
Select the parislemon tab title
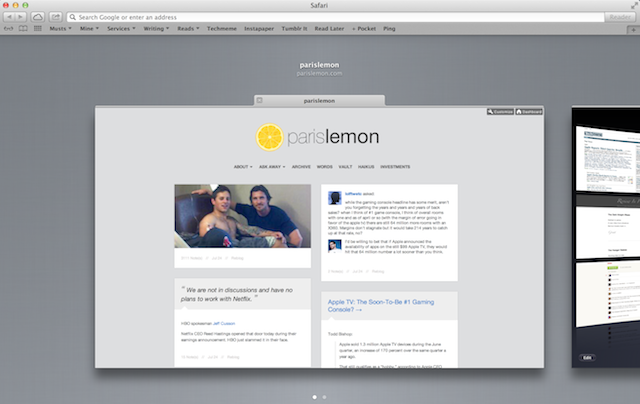point(319,101)
